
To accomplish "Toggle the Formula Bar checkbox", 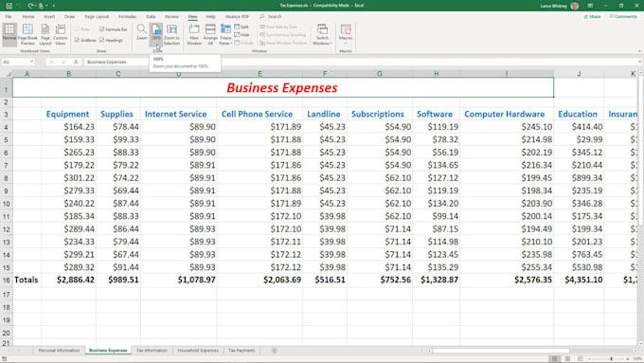I will point(102,29).
